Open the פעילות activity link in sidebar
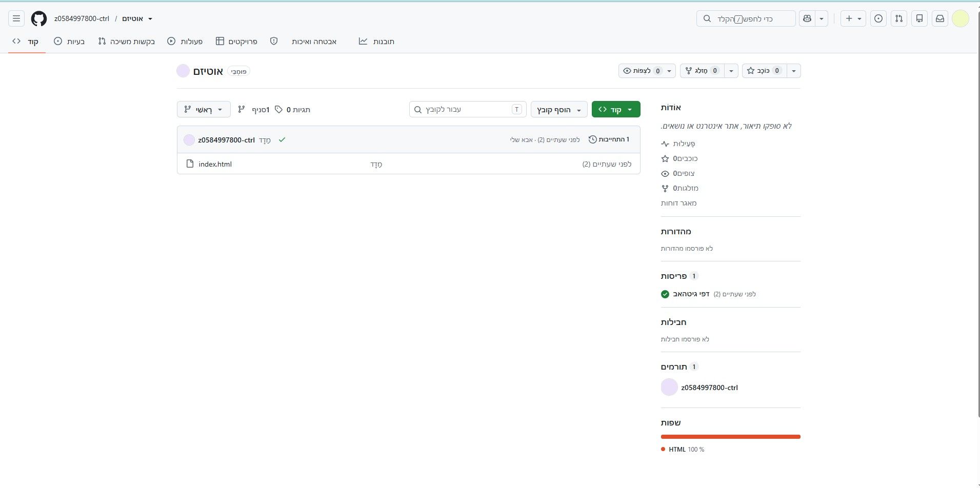The image size is (980, 488). [678, 144]
